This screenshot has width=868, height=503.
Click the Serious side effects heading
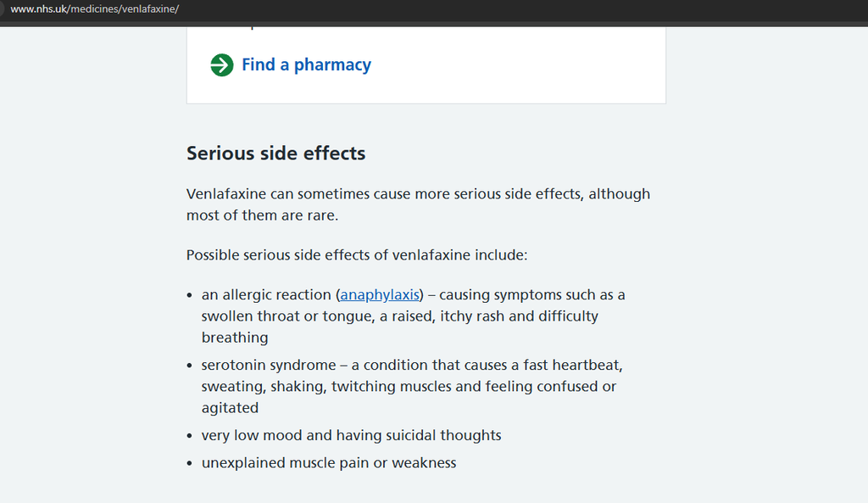tap(275, 153)
